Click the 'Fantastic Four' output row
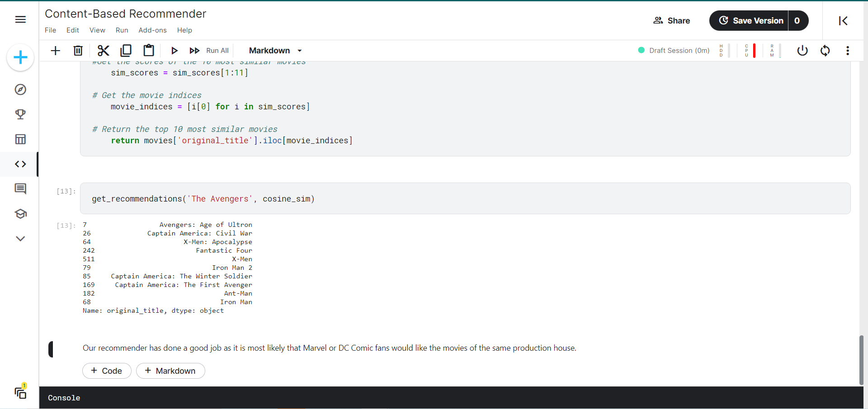868x409 pixels. [x=167, y=250]
